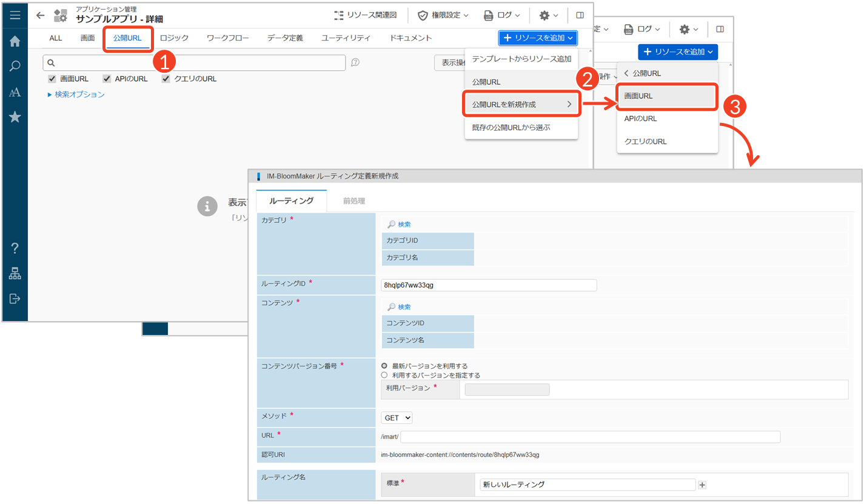Open the メソッド GET dropdown
This screenshot has width=864, height=504.
397,417
